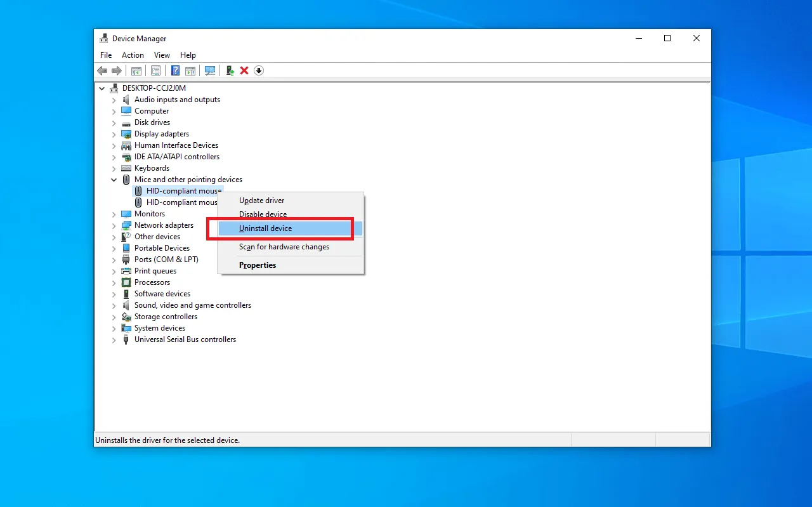
Task: Expand the Keyboards category arrow
Action: [114, 168]
